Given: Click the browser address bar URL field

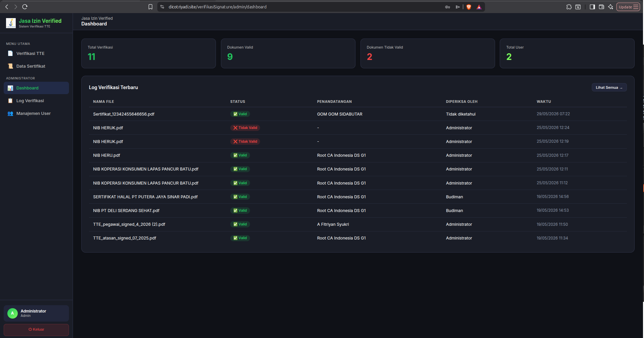Looking at the screenshot, I should coord(301,7).
